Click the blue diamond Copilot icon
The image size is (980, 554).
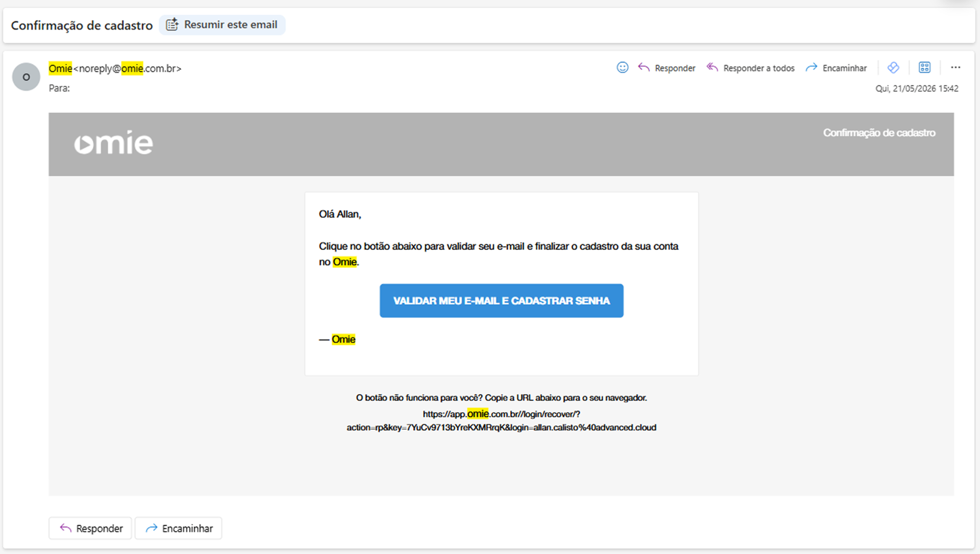click(893, 67)
